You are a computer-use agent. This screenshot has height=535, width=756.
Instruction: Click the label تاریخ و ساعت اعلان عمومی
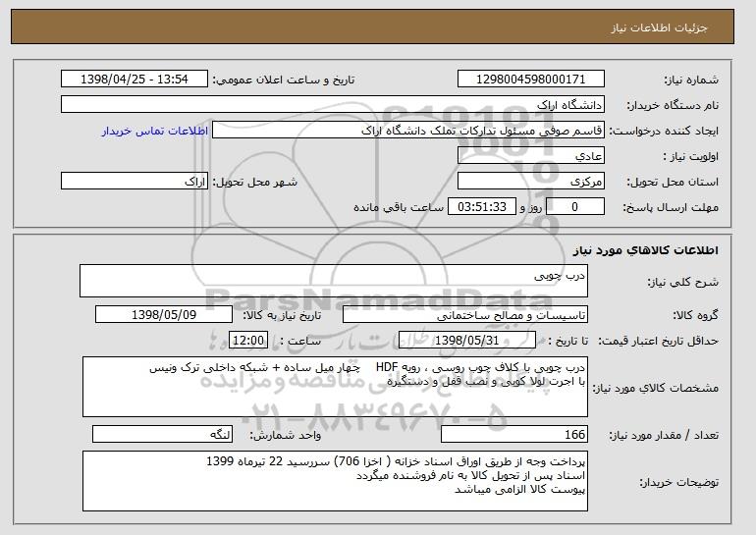(x=284, y=80)
